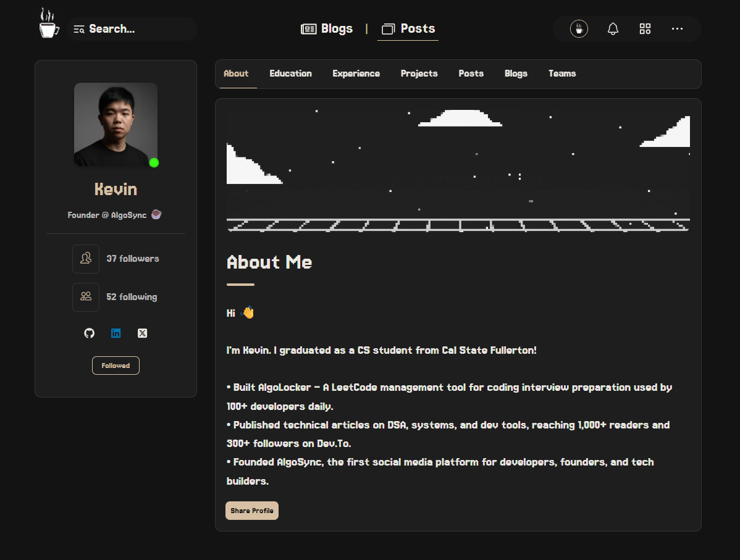The width and height of the screenshot is (740, 560).
Task: Click the Share Profile button
Action: point(251,511)
